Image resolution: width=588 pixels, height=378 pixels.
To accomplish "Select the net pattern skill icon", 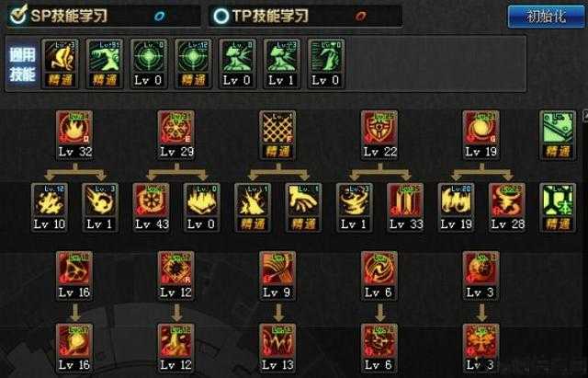I will 277,128.
